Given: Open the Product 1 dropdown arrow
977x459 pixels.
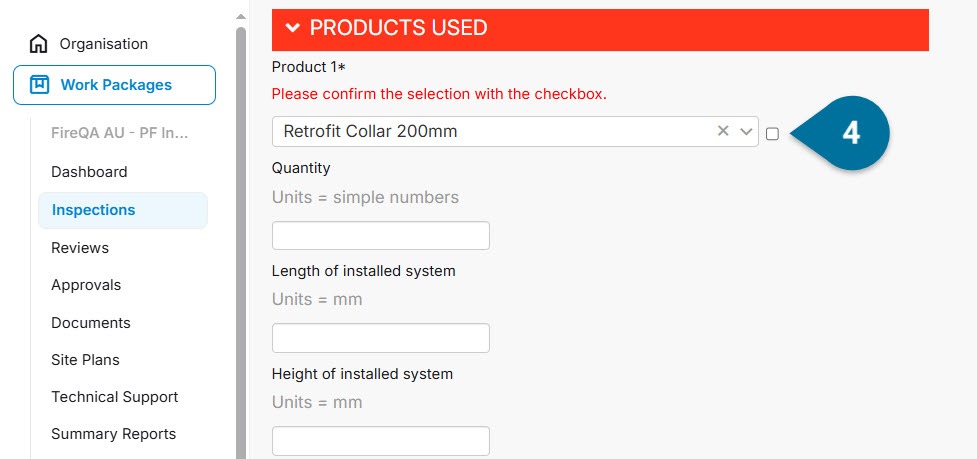Looking at the screenshot, I should click(746, 131).
